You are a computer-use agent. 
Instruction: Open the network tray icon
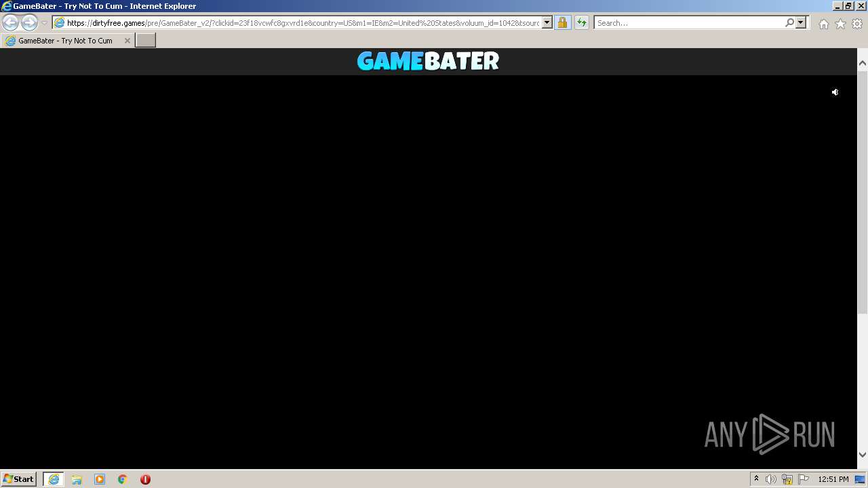click(787, 479)
